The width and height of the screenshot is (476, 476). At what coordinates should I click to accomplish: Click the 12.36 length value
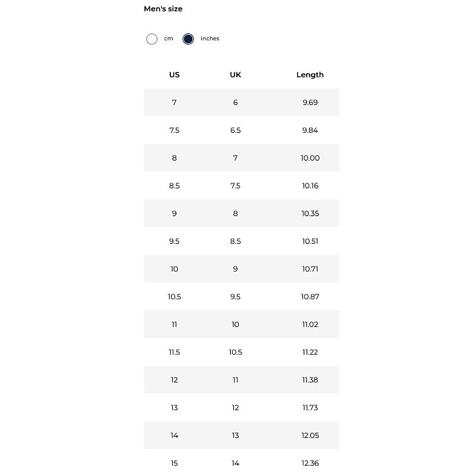[310, 463]
